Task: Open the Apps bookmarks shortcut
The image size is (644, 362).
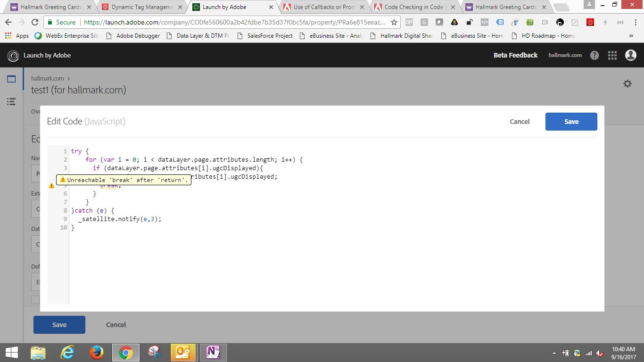Action: point(17,36)
